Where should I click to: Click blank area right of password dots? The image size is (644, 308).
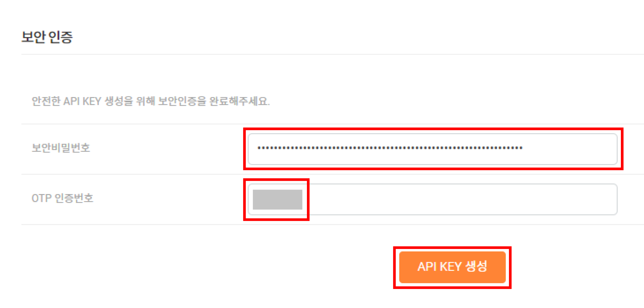570,149
